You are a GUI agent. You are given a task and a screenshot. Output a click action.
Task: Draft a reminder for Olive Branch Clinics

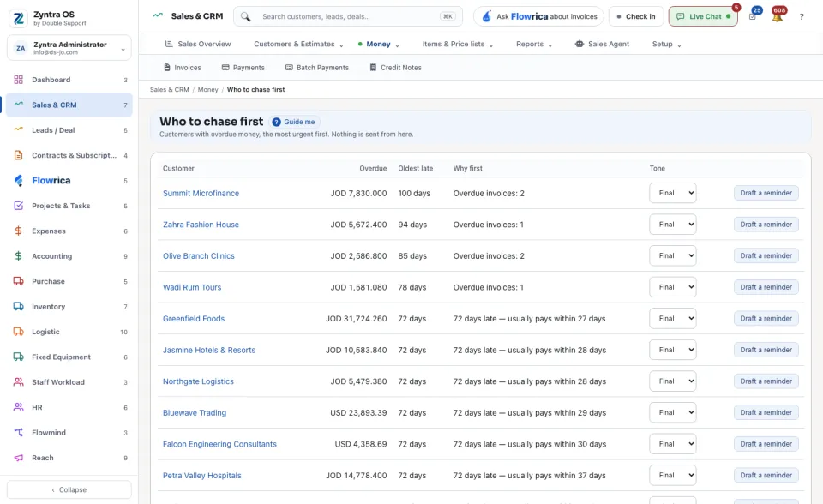point(766,255)
